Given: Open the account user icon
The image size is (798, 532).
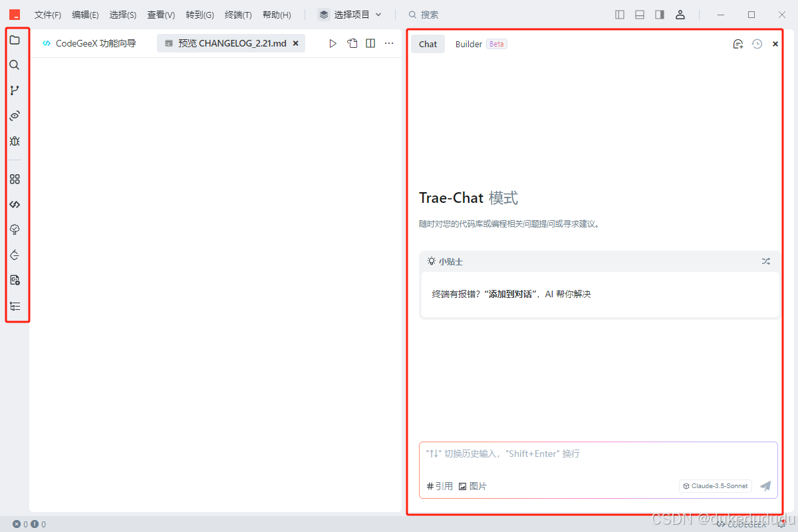Looking at the screenshot, I should [680, 15].
